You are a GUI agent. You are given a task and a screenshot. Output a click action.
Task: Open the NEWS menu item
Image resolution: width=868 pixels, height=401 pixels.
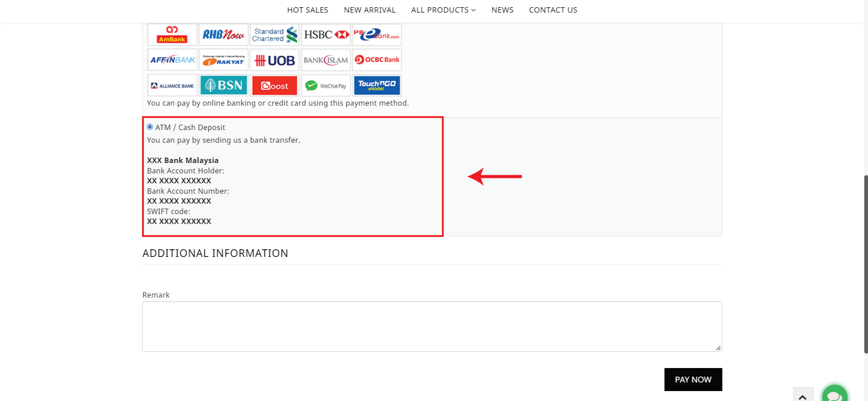click(x=503, y=10)
